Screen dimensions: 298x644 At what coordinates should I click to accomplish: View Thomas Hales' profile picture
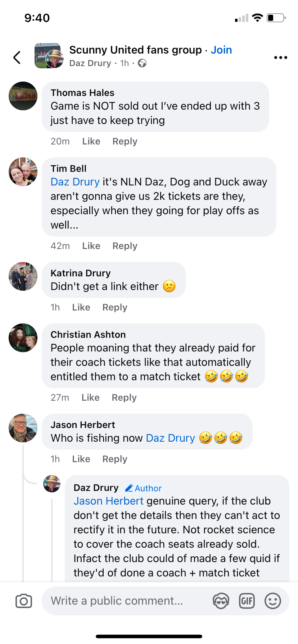[23, 96]
